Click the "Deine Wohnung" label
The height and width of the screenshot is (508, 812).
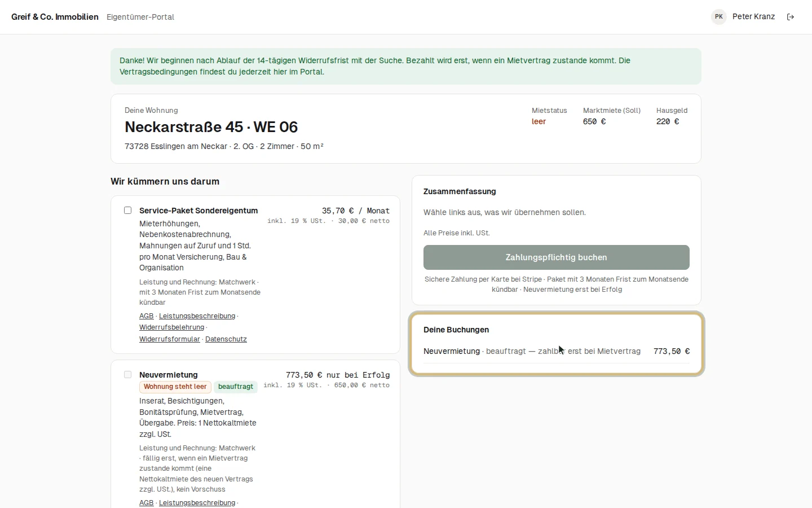click(151, 111)
